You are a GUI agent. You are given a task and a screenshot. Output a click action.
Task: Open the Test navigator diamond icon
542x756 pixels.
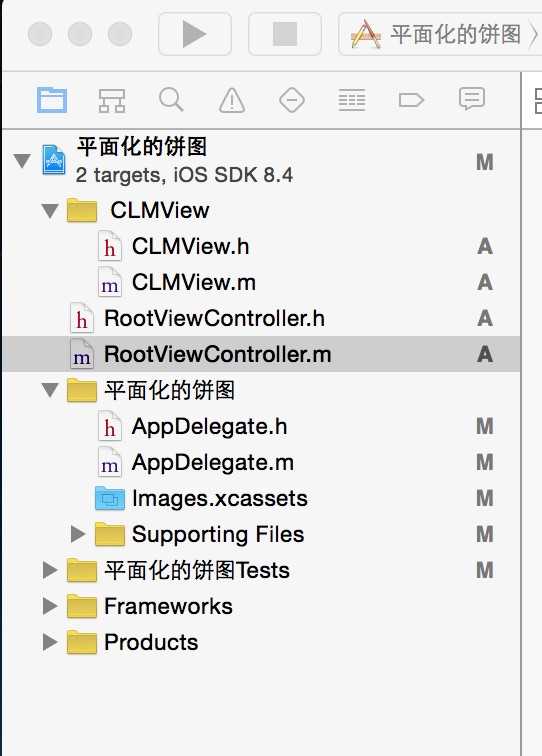click(x=292, y=100)
